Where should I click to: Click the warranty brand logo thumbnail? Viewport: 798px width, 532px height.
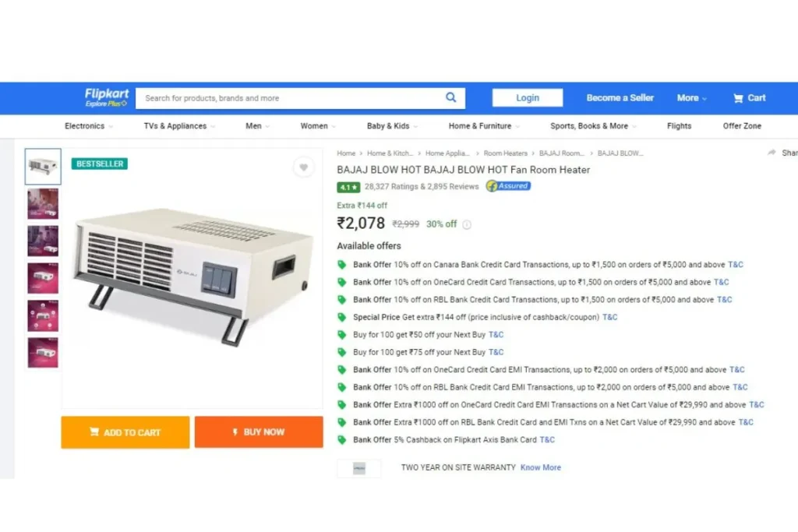click(359, 468)
